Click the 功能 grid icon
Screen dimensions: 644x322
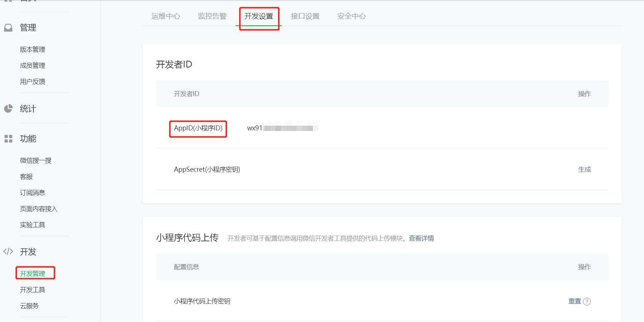(x=8, y=139)
